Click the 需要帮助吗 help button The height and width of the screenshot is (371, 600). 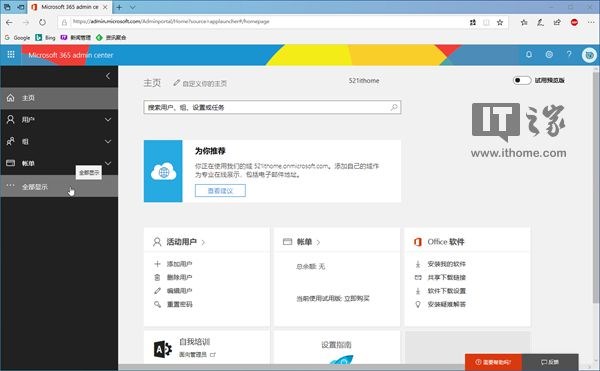tap(493, 362)
